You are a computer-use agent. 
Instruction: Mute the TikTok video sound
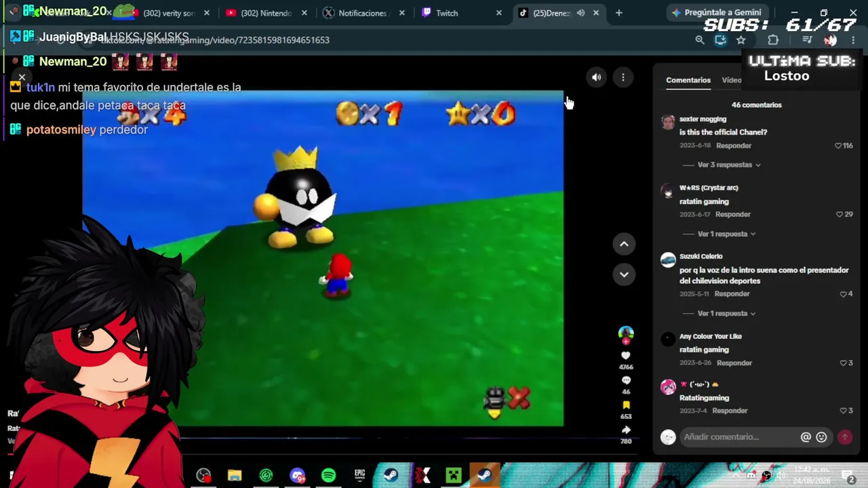tap(596, 77)
